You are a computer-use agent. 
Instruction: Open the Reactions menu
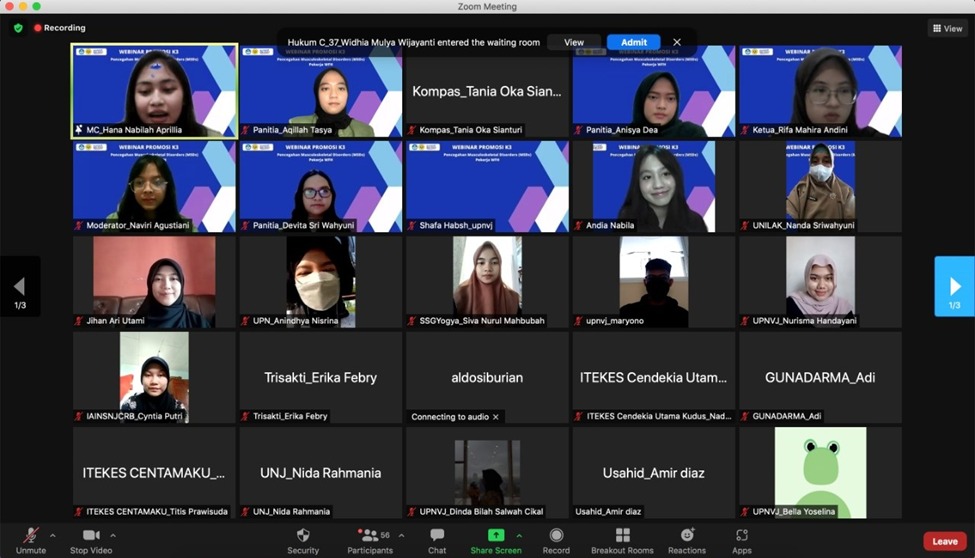coord(686,536)
